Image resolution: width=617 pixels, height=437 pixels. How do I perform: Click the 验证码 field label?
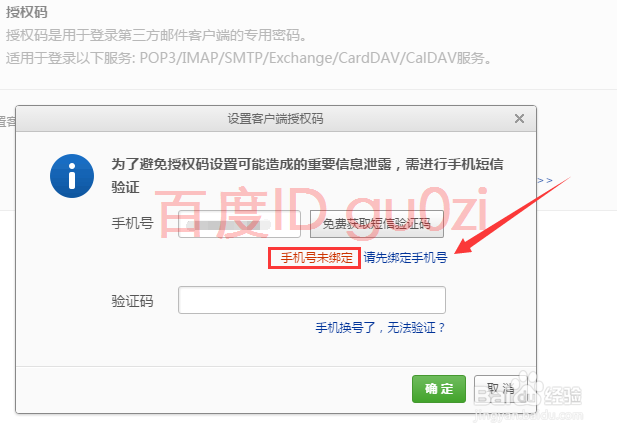coord(132,301)
